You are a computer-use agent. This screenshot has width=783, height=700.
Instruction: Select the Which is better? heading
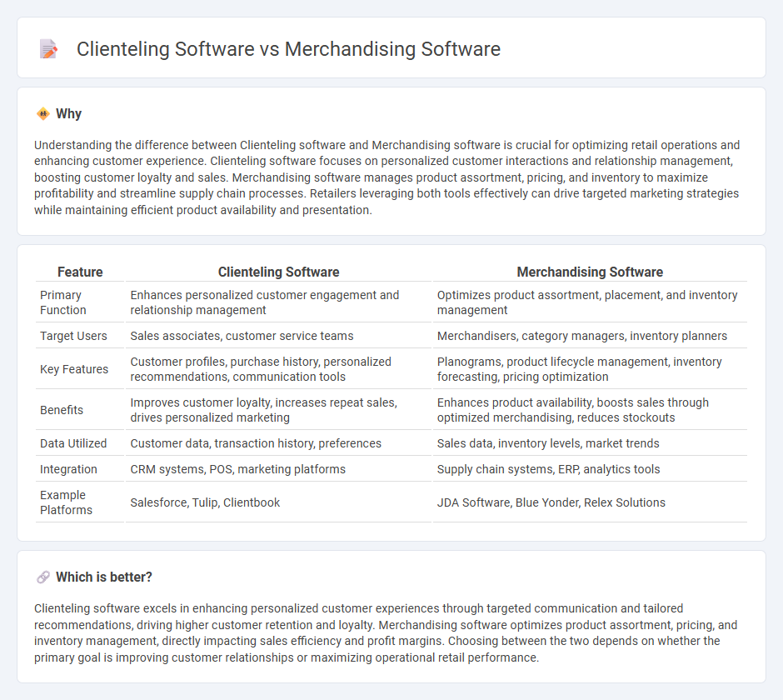(104, 577)
